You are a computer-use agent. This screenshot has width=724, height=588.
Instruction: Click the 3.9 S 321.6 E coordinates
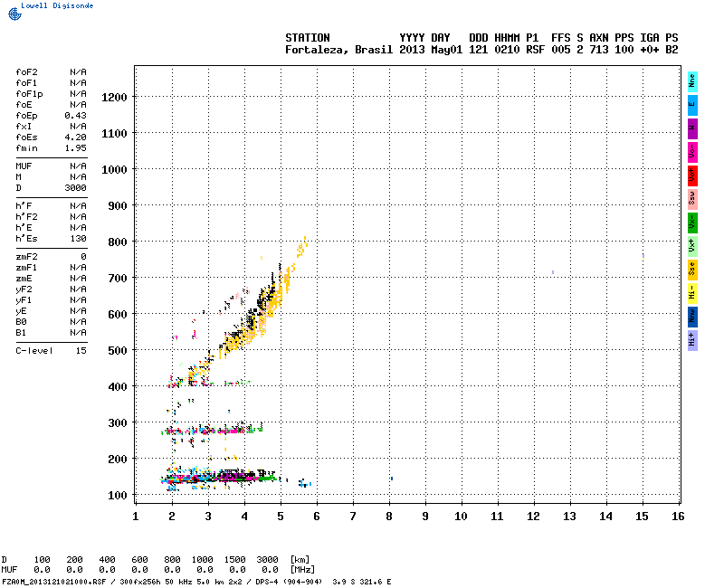361,582
